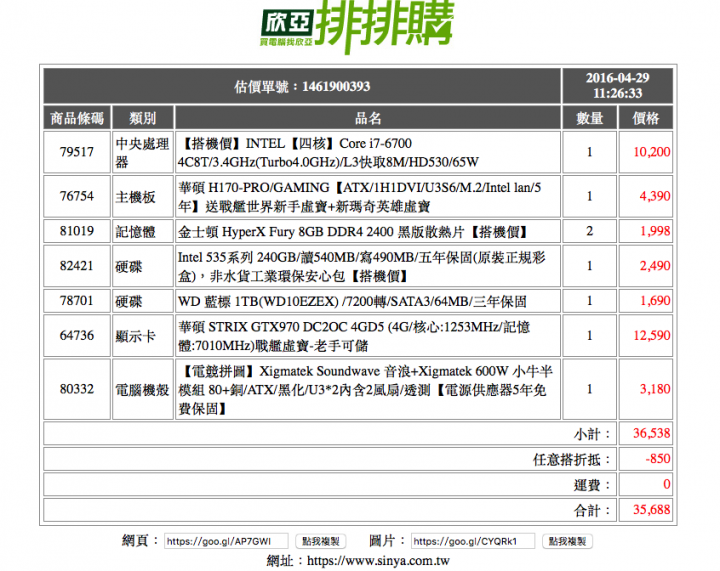The image size is (720, 571).
Task: Click the date 2016-04-29 11:26:33
Action: pyautogui.click(x=618, y=85)
